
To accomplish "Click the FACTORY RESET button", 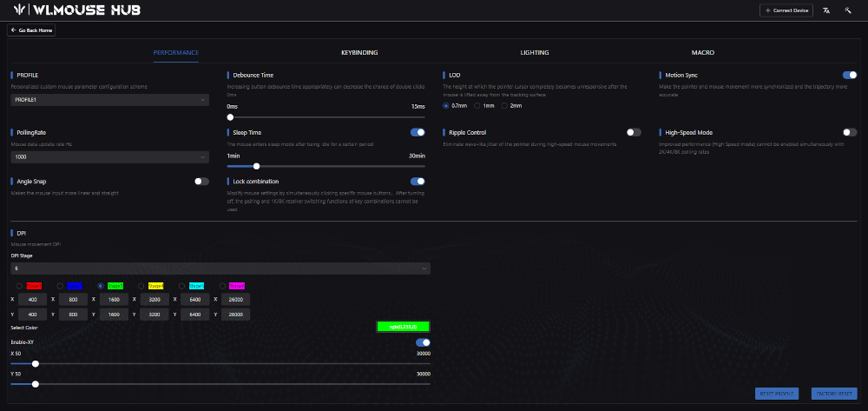I will pyautogui.click(x=833, y=394).
